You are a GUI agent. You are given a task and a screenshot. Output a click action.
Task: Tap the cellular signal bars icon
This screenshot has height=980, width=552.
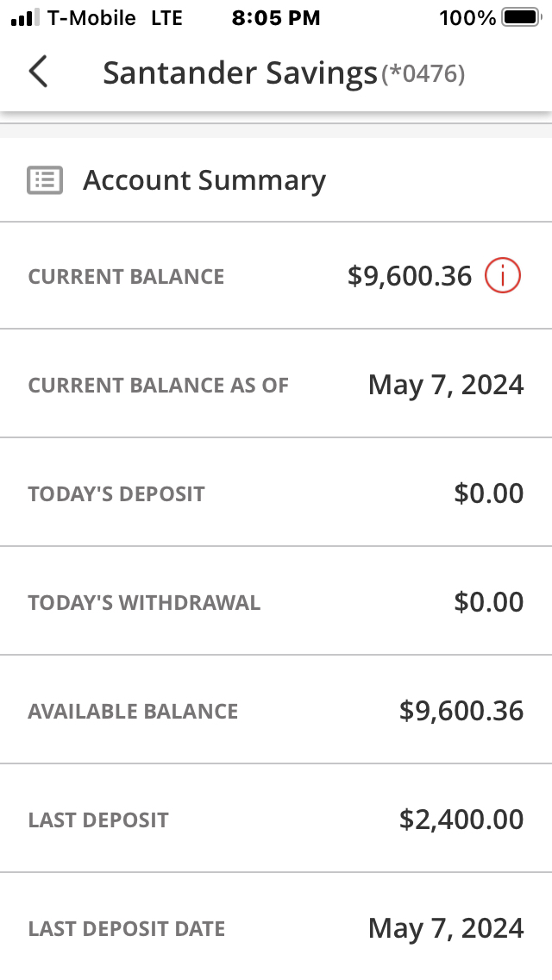coord(26,17)
